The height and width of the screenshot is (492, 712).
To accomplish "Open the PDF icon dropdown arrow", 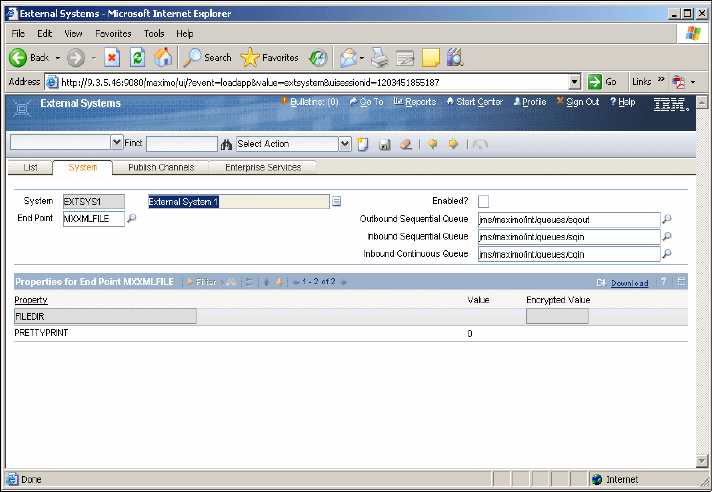I will pos(693,82).
